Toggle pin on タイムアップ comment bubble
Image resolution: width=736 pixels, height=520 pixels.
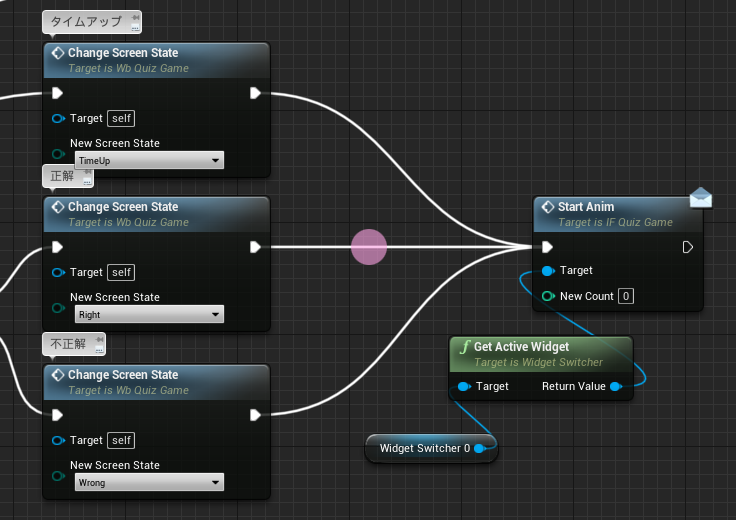(135, 17)
